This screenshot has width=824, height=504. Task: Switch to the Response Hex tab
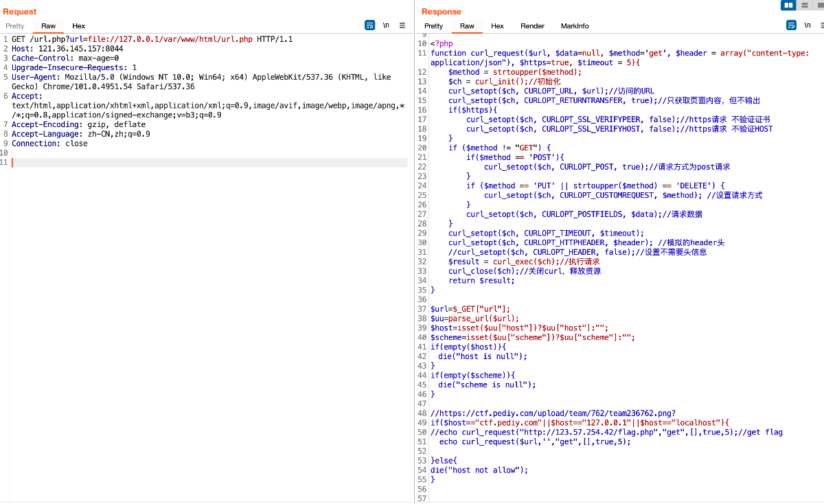pos(497,26)
